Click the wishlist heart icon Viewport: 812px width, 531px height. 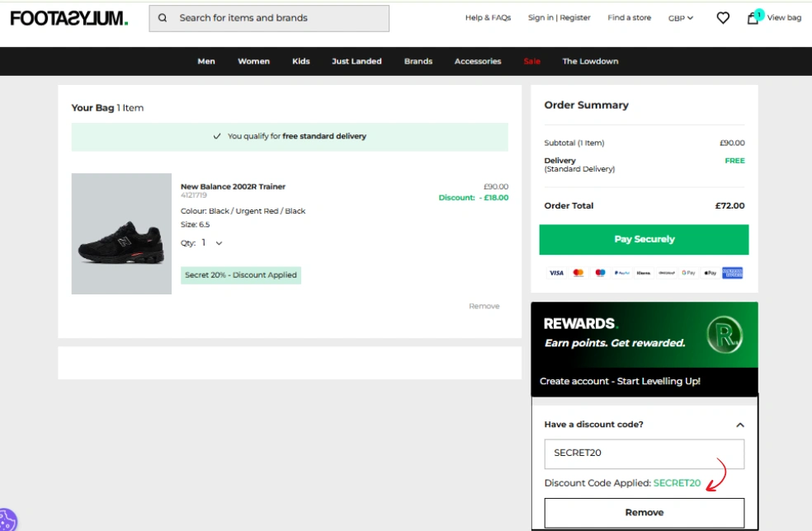click(x=723, y=18)
